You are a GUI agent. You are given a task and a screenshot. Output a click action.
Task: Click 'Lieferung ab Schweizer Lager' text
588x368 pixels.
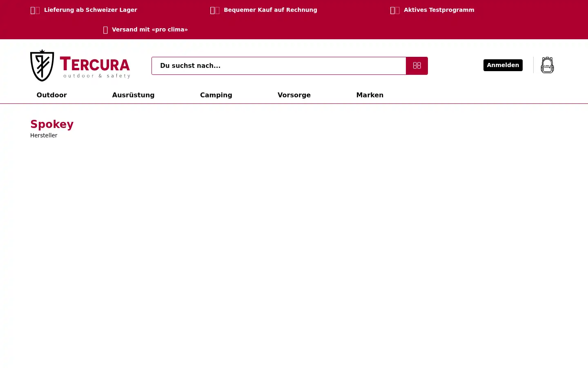point(91,10)
